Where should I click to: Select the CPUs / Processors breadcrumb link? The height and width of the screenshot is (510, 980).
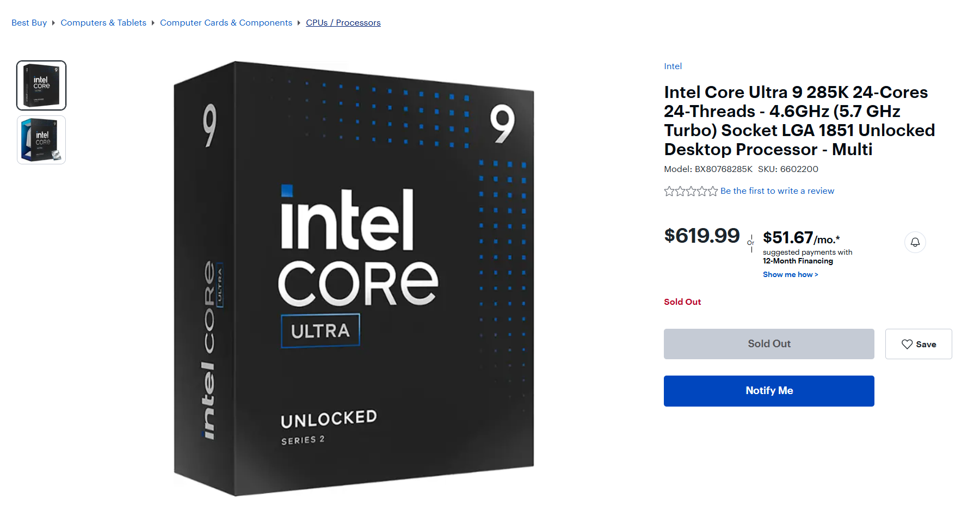coord(343,23)
